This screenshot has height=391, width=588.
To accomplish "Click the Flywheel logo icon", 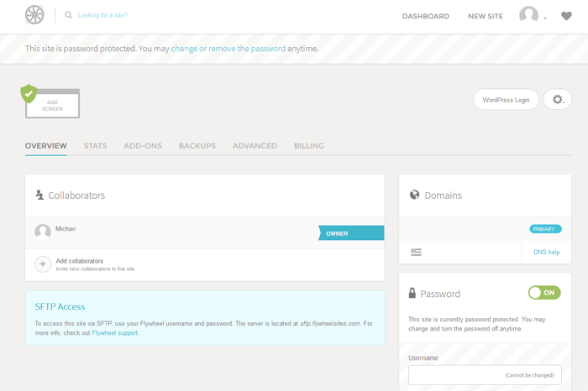I will click(x=34, y=15).
